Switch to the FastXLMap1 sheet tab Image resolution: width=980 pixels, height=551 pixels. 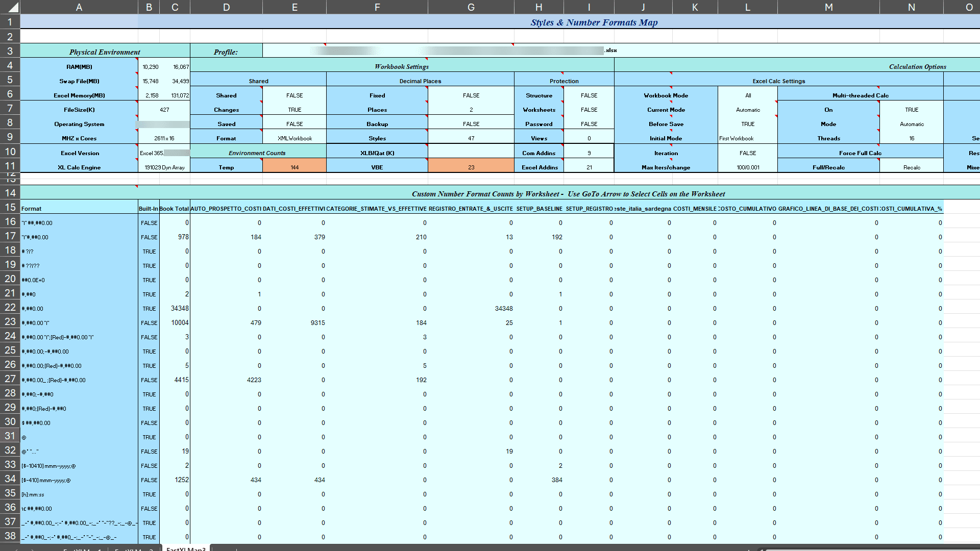click(84, 549)
